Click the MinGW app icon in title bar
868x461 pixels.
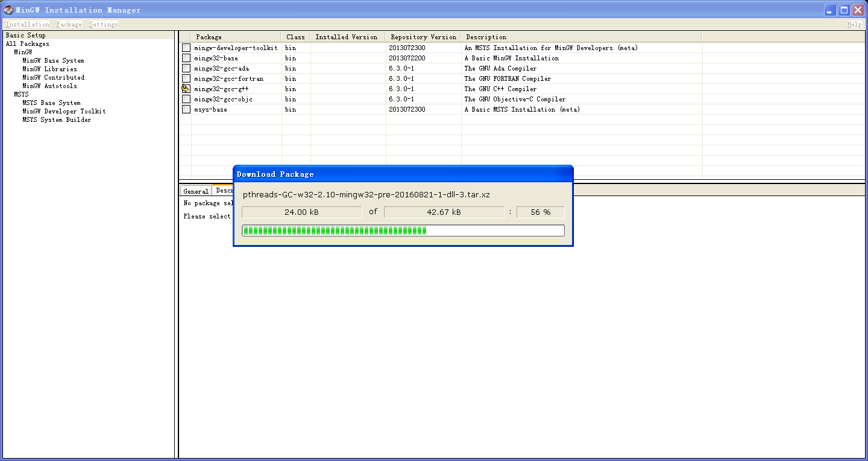point(8,10)
